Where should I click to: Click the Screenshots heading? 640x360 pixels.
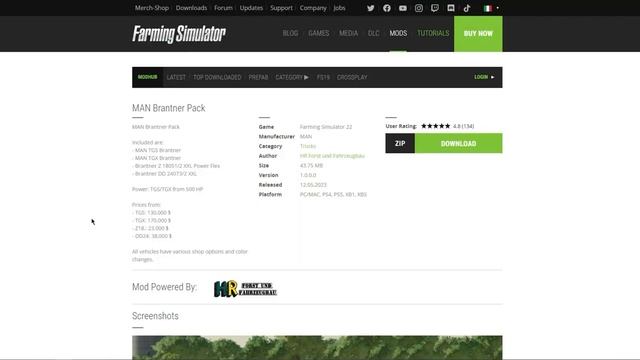click(155, 316)
